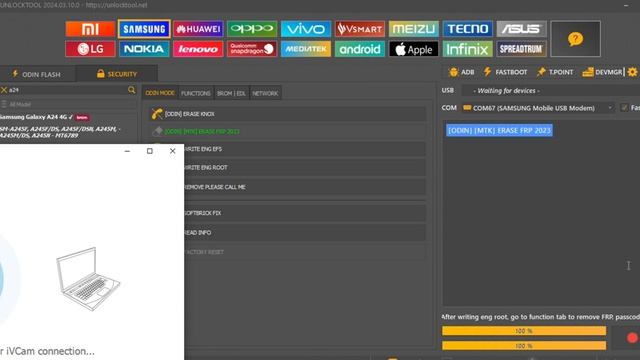Open the USB waiting for devices dropdown
Viewport: 640px width, 360px height.
551,91
